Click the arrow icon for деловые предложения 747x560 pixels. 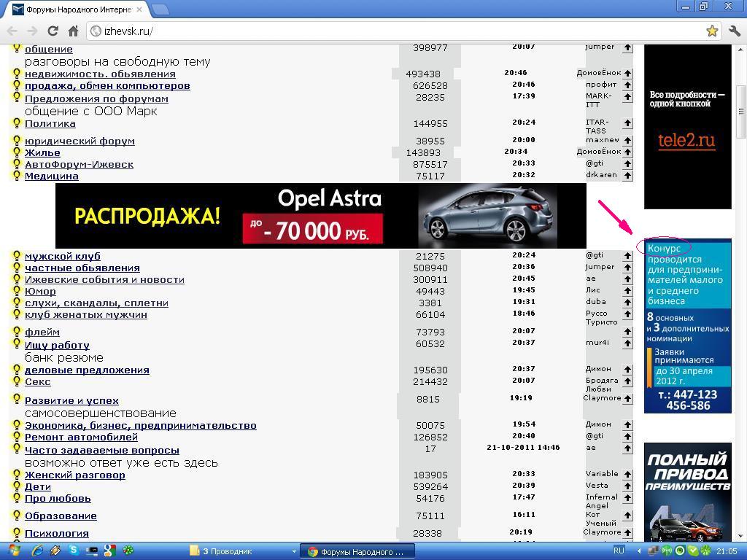click(x=627, y=370)
